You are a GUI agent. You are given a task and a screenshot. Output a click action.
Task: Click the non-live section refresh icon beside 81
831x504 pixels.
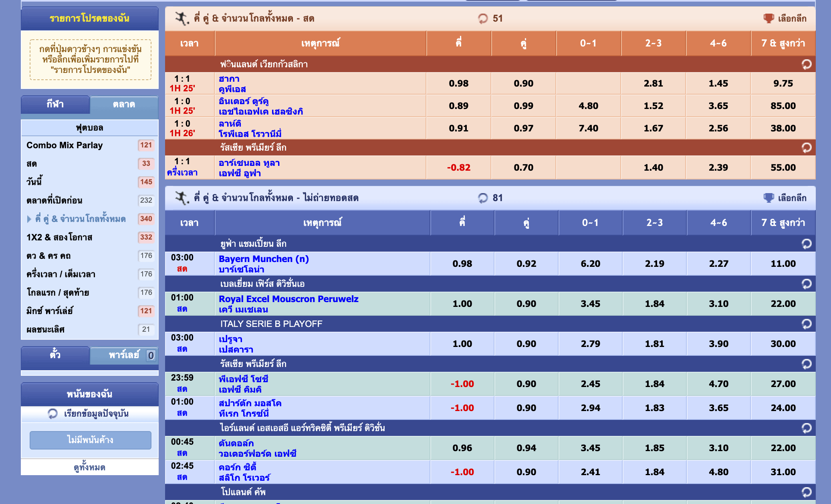(x=483, y=198)
